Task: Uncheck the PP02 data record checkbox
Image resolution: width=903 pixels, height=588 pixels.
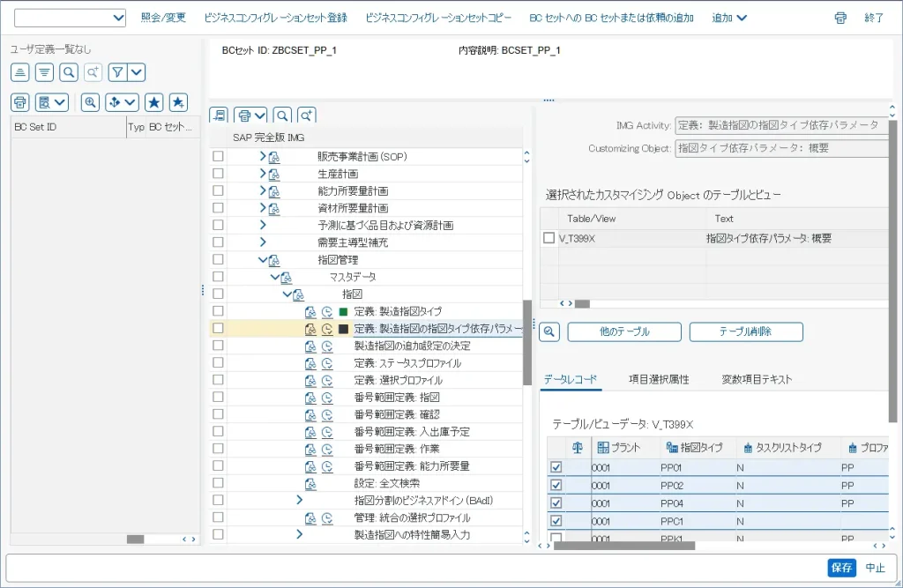Action: [556, 485]
